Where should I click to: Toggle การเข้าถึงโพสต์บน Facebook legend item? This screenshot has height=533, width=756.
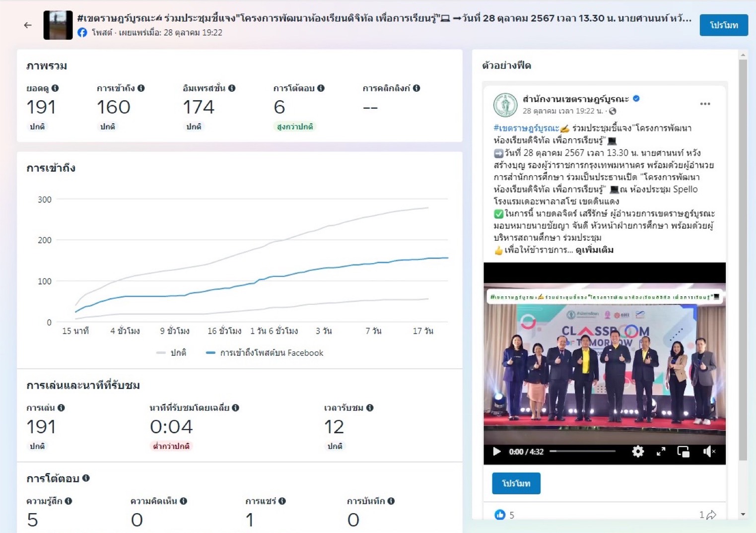click(265, 353)
